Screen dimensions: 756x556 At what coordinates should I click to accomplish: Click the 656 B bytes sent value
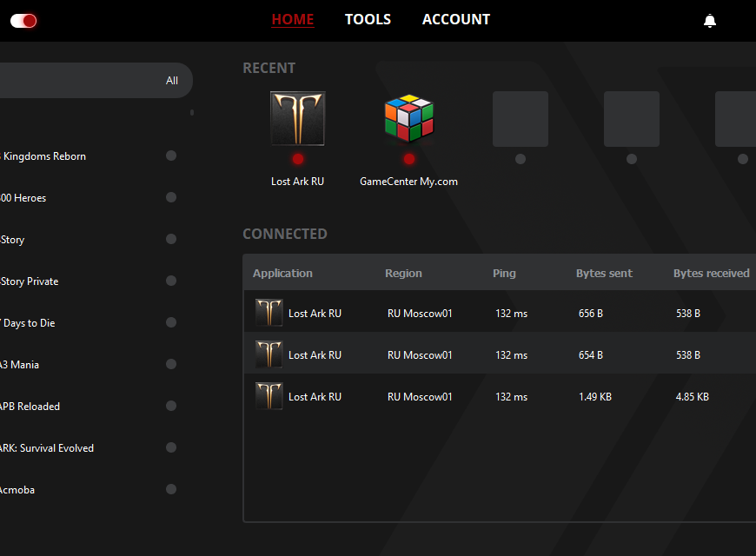pyautogui.click(x=591, y=314)
